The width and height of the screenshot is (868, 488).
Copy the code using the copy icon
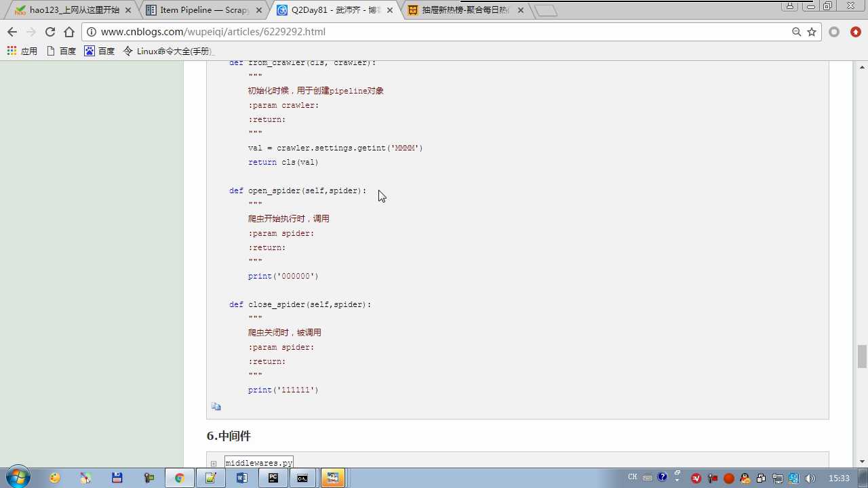(216, 407)
